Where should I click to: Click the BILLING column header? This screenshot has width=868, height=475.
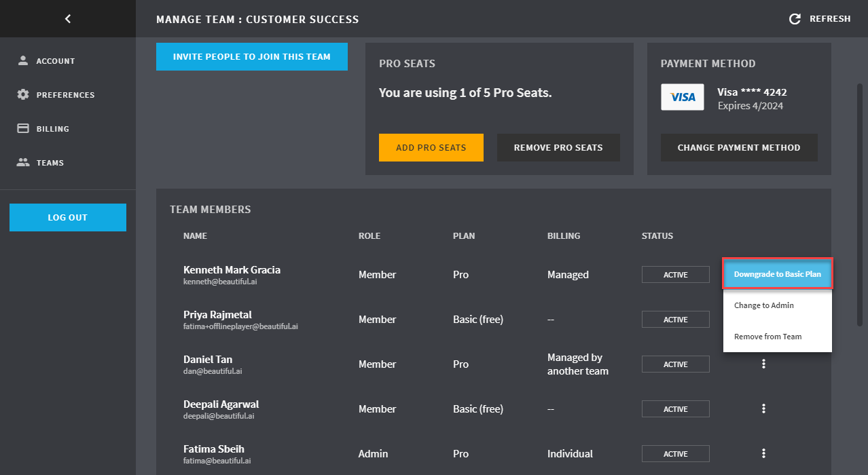click(564, 236)
